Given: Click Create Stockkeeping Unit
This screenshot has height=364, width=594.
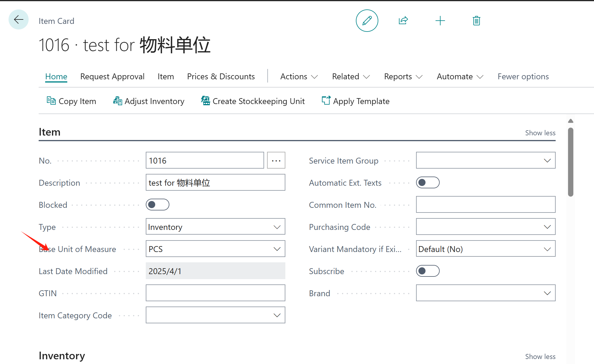Looking at the screenshot, I should pyautogui.click(x=253, y=101).
